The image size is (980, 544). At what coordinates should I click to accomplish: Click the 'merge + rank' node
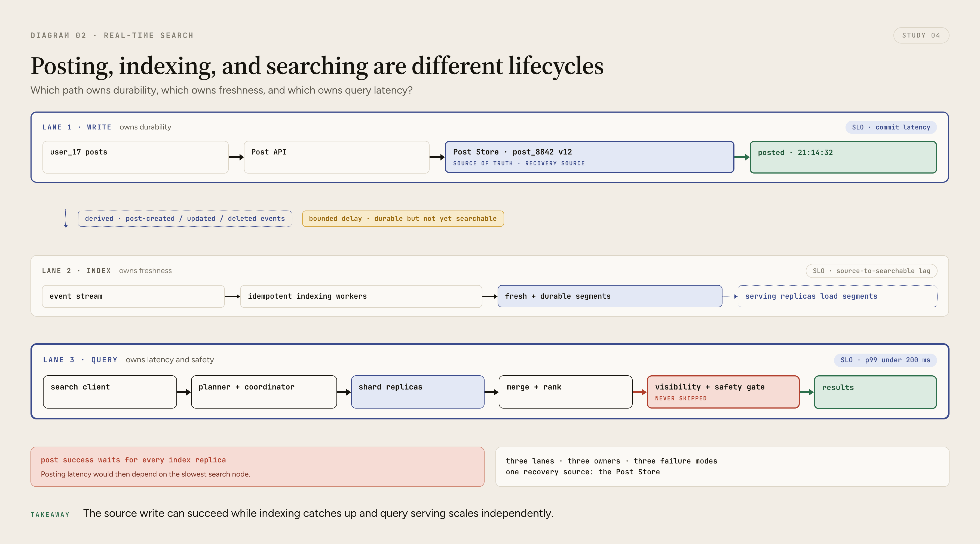pyautogui.click(x=565, y=392)
